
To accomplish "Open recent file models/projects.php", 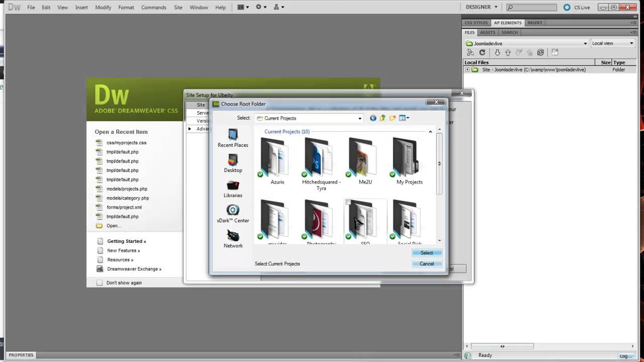I will pyautogui.click(x=127, y=189).
